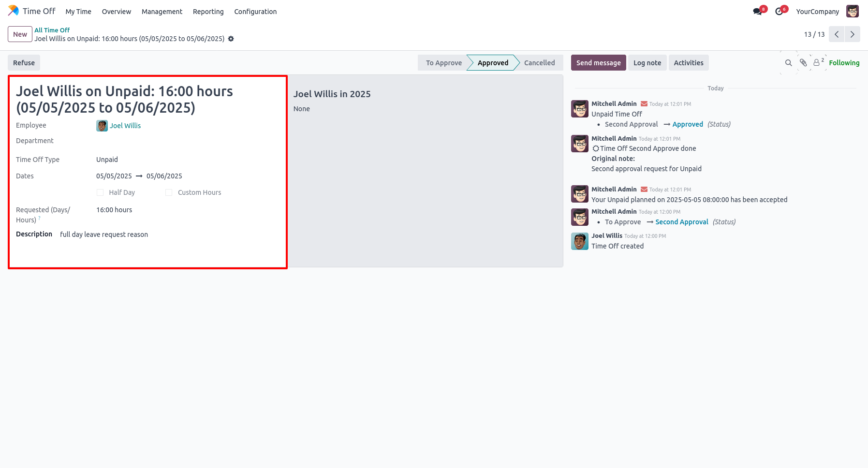Open the Configuration dropdown menu

coord(255,12)
